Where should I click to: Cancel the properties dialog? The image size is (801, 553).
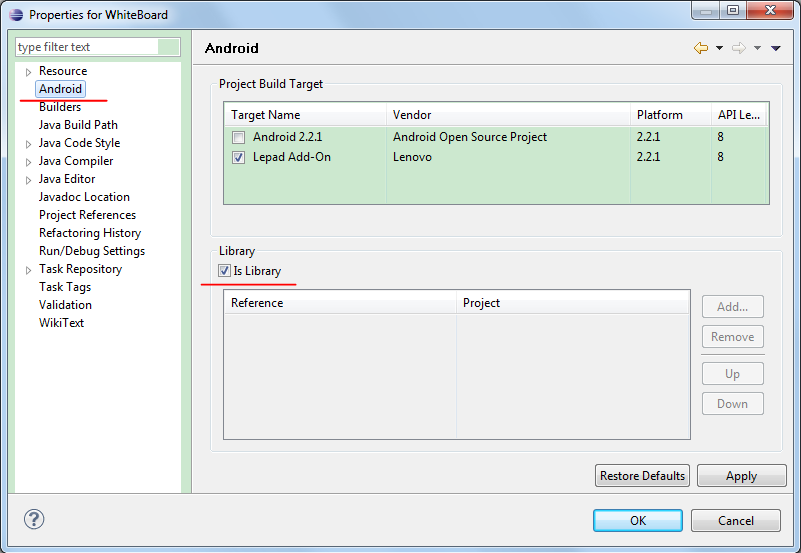(736, 521)
